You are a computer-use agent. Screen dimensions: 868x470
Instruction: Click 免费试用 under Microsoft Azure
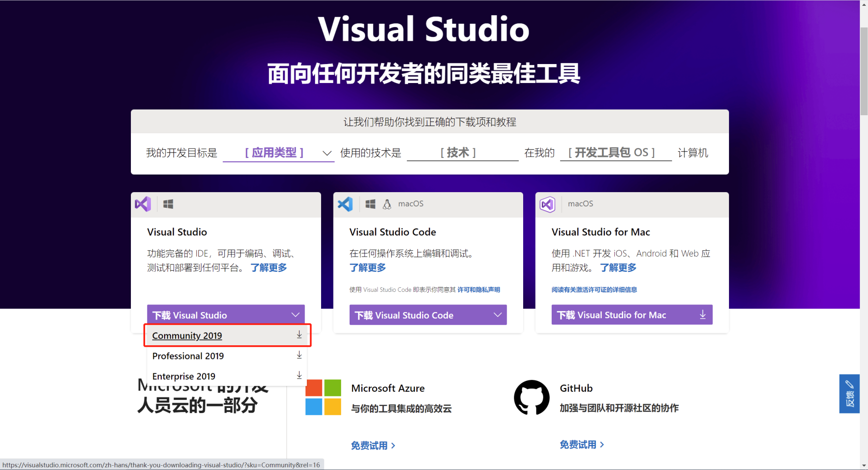coord(373,445)
